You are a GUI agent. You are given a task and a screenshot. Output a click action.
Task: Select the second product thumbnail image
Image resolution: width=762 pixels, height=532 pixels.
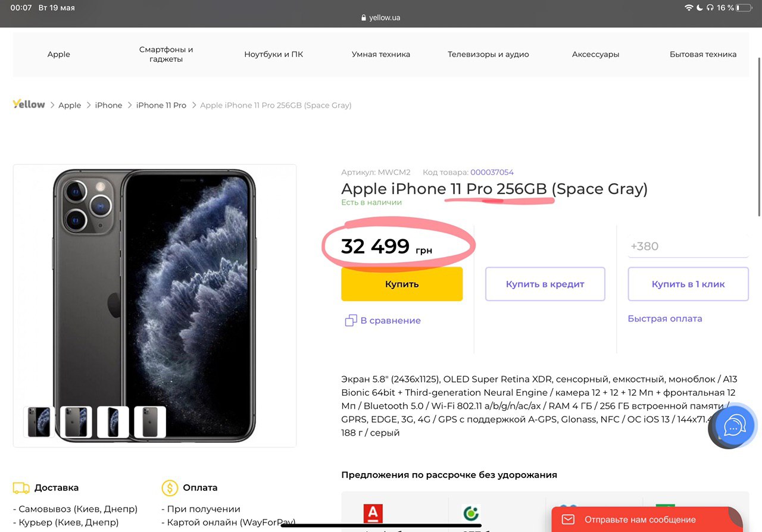(76, 422)
